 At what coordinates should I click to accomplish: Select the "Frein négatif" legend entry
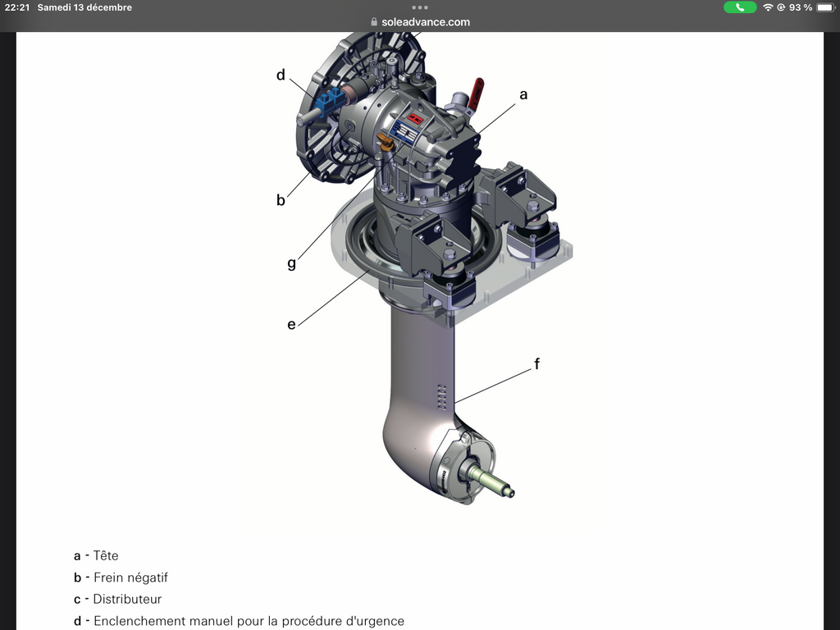pyautogui.click(x=130, y=577)
